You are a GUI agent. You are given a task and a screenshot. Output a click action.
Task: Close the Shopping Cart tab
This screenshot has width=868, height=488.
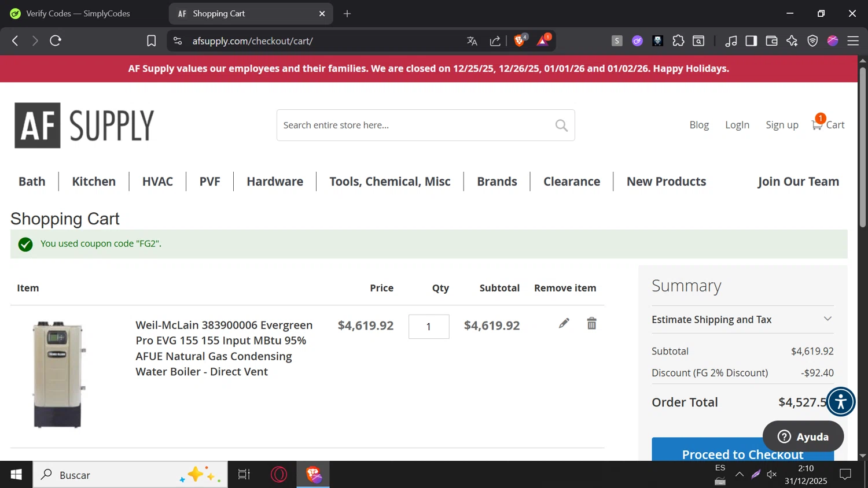coord(322,14)
